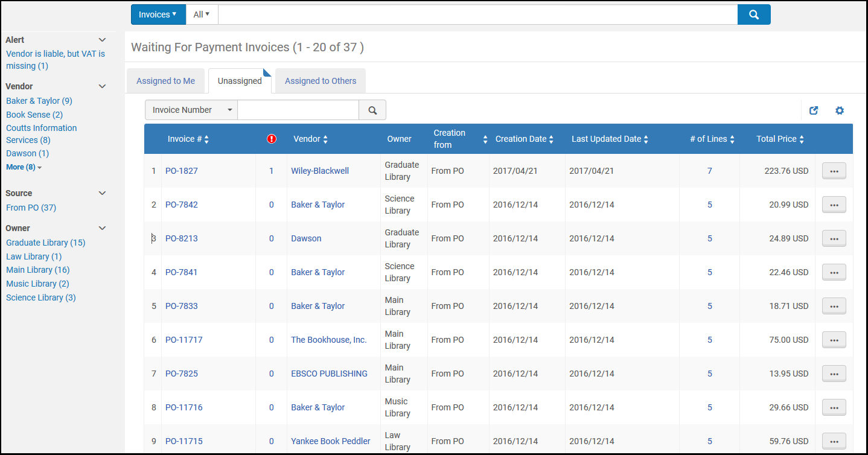Open the Invoices search type dropdown
Viewport: 868px width, 455px height.
coord(158,14)
